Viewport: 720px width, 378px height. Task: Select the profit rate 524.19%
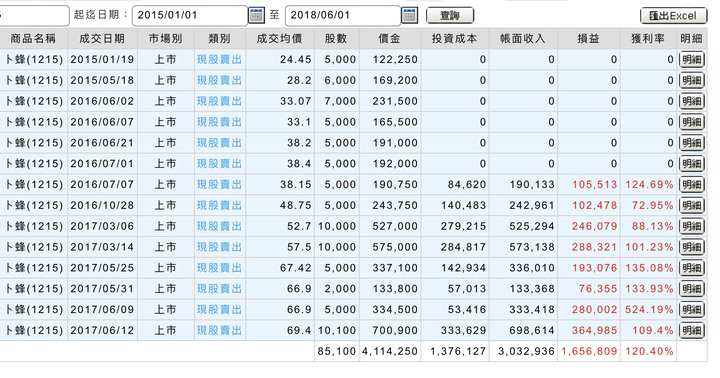(x=649, y=310)
